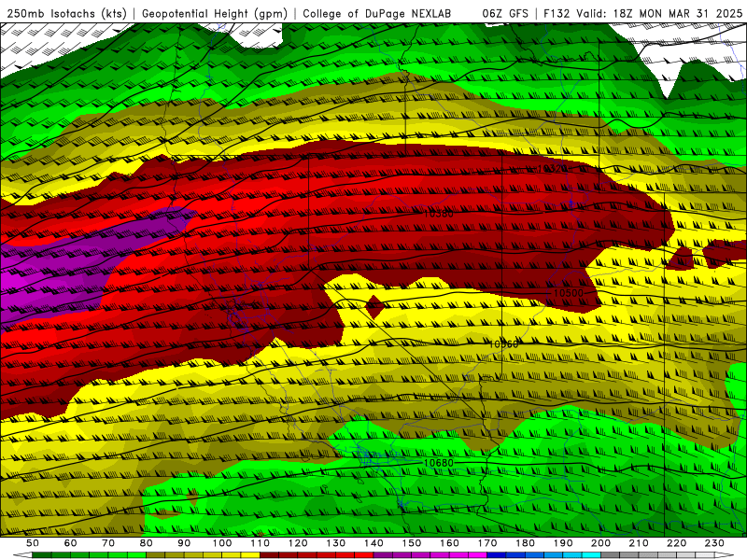The width and height of the screenshot is (747, 560).
Task: Click the 70 value on the color scale
Action: 108,543
